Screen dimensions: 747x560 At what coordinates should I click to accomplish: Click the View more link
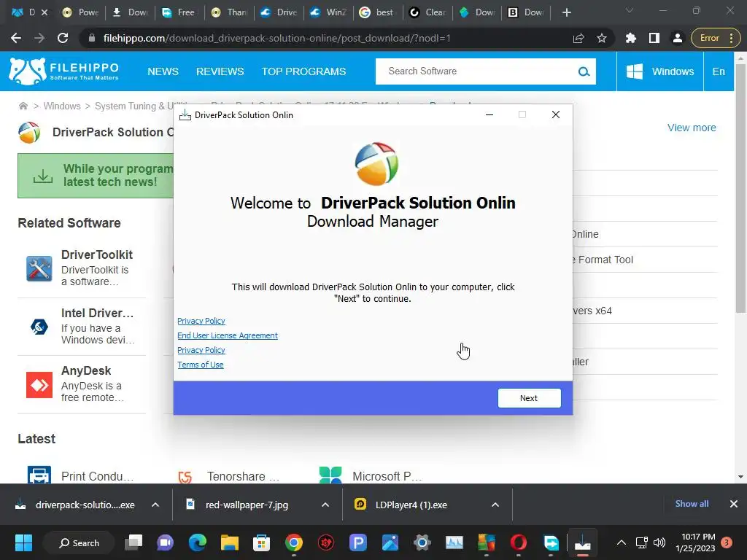pyautogui.click(x=692, y=128)
